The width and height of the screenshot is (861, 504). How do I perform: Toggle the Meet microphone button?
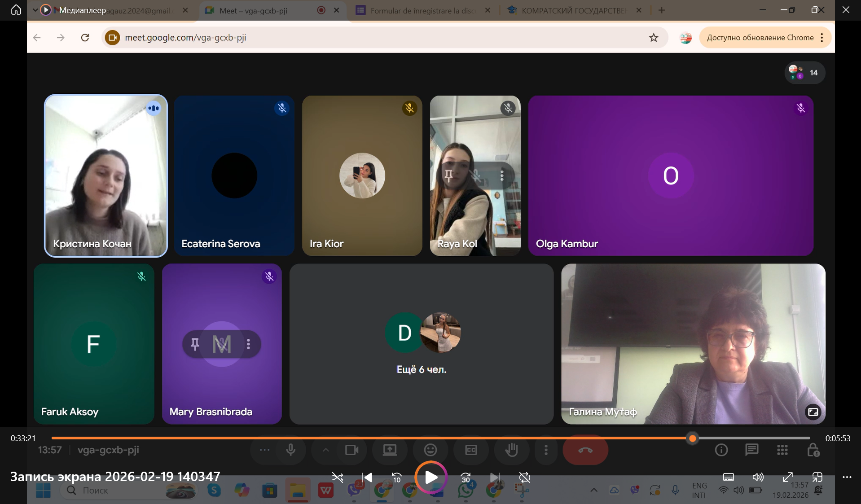[x=291, y=450]
